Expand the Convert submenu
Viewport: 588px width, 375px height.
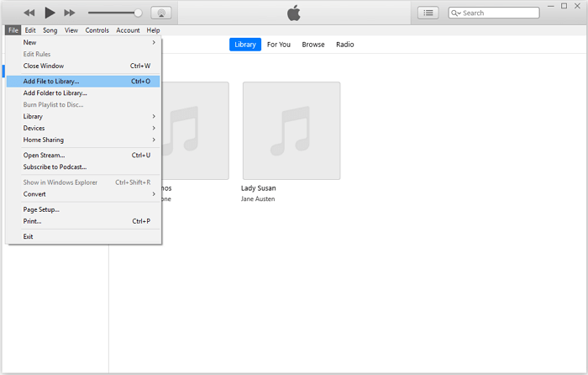(x=83, y=194)
